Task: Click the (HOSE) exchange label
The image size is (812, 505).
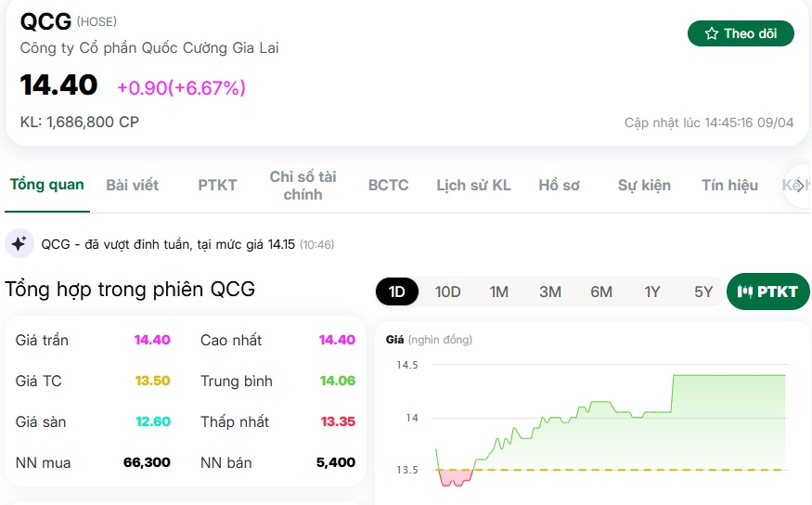Action: click(97, 21)
